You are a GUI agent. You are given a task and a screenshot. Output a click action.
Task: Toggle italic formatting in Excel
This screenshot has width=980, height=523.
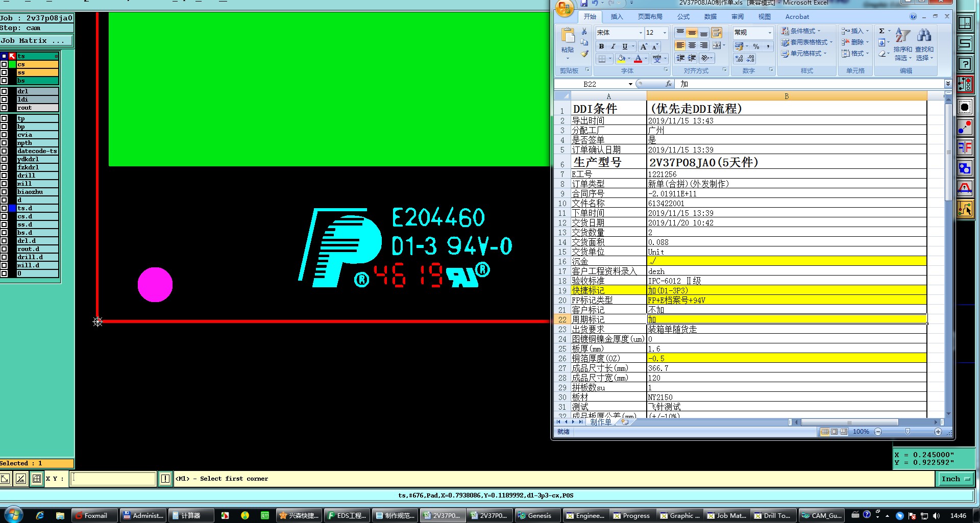[613, 46]
